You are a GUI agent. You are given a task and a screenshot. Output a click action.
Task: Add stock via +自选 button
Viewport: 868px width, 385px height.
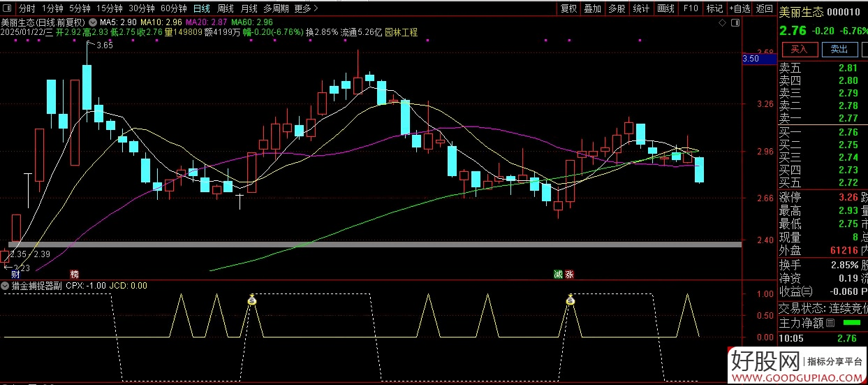(739, 8)
